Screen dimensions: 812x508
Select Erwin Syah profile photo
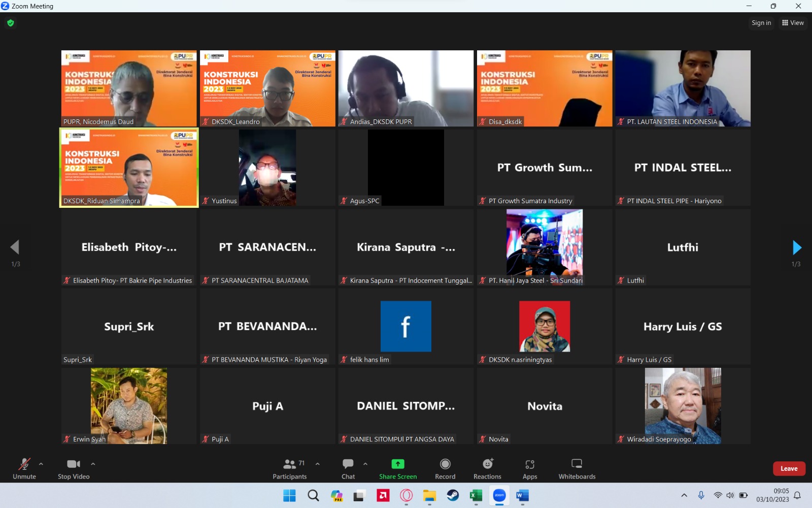pos(129,406)
